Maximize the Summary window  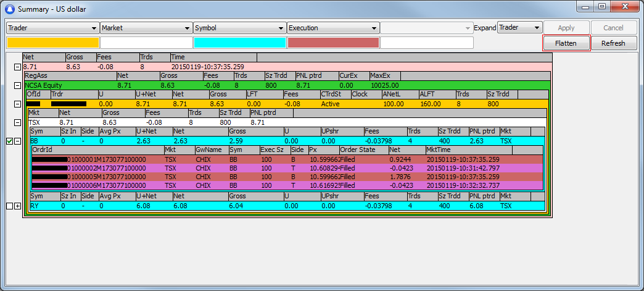[x=602, y=6]
